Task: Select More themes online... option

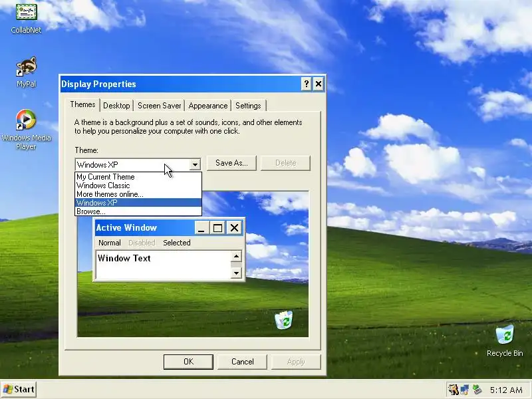Action: pyautogui.click(x=138, y=194)
